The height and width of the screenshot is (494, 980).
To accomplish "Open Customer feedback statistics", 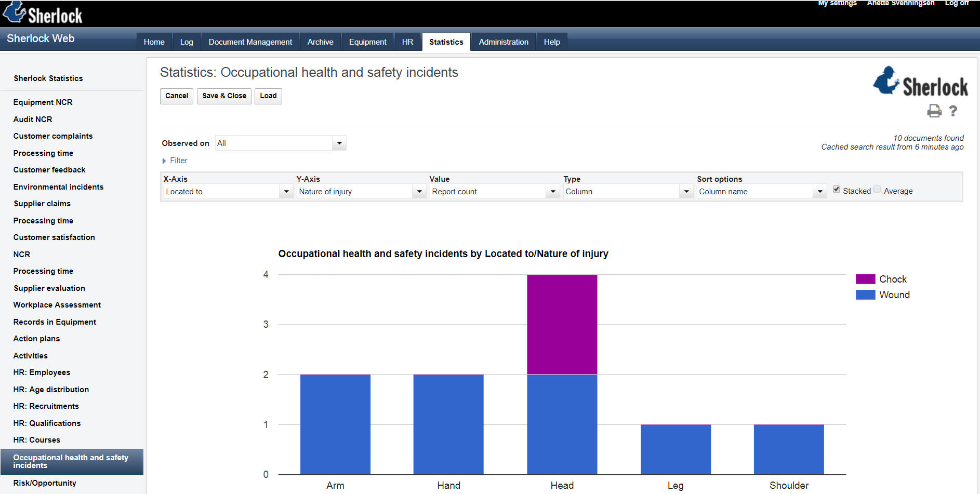I will coord(49,170).
